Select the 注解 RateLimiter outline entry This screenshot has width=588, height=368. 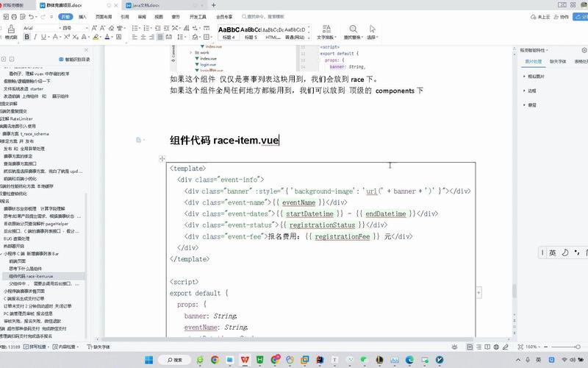point(17,118)
